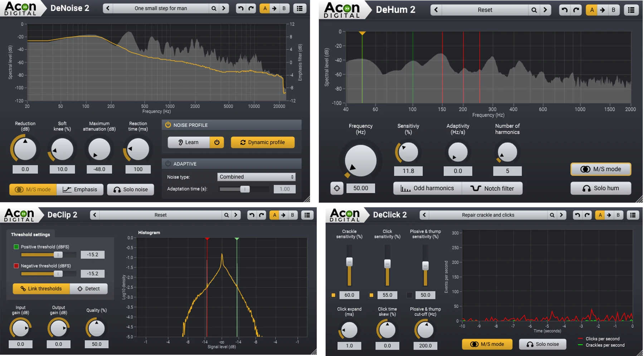Screen dimensions: 644x356
Task: Open the DeHum 2 Reset preset selector
Action: [485, 10]
